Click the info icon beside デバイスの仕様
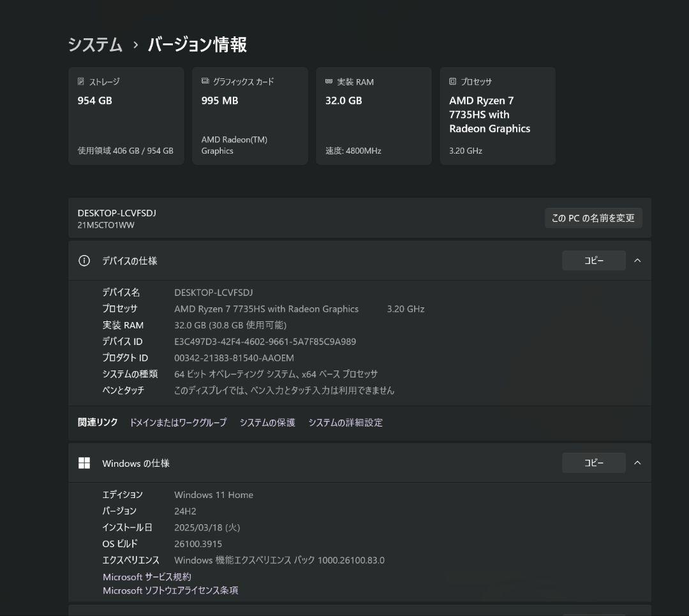The width and height of the screenshot is (689, 616). point(84,260)
